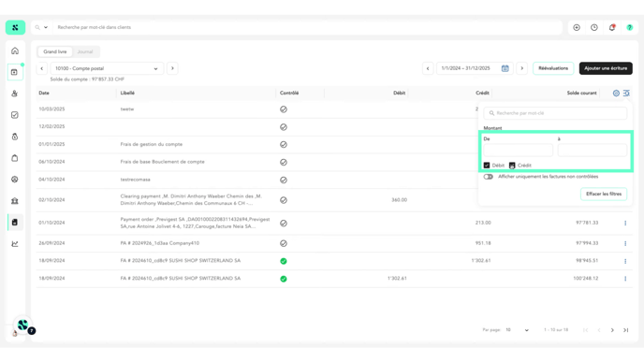Jump to last page of entries
Viewport: 644px width, 362px height.
pyautogui.click(x=626, y=330)
